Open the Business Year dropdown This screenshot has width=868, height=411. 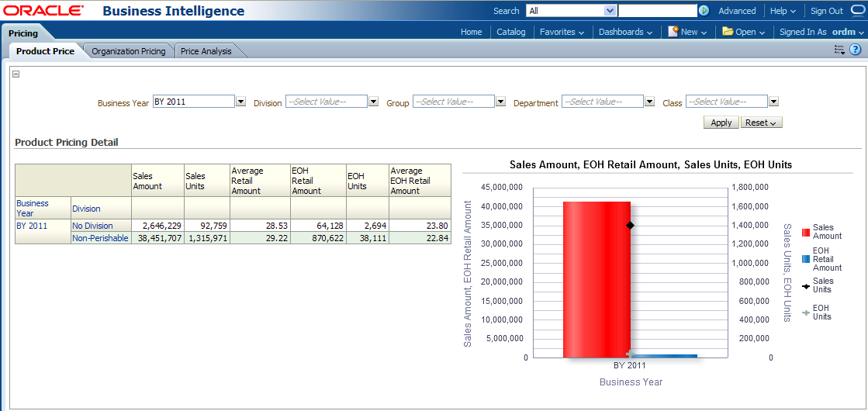point(240,102)
